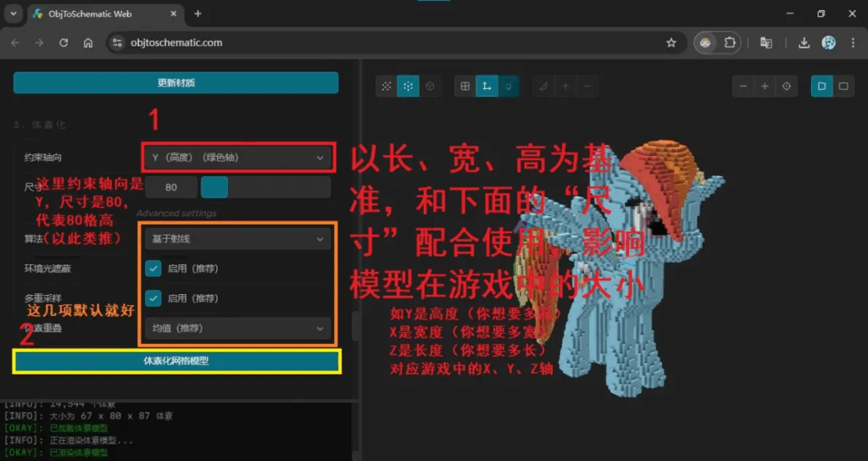Toggle the grid display icon
This screenshot has width=868, height=461.
pyautogui.click(x=465, y=86)
